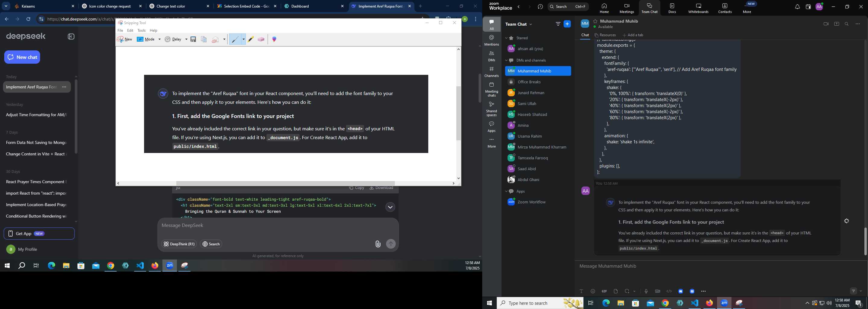Image resolution: width=868 pixels, height=309 pixels.
Task: Start a New snip in Snipping Tool
Action: coord(125,40)
